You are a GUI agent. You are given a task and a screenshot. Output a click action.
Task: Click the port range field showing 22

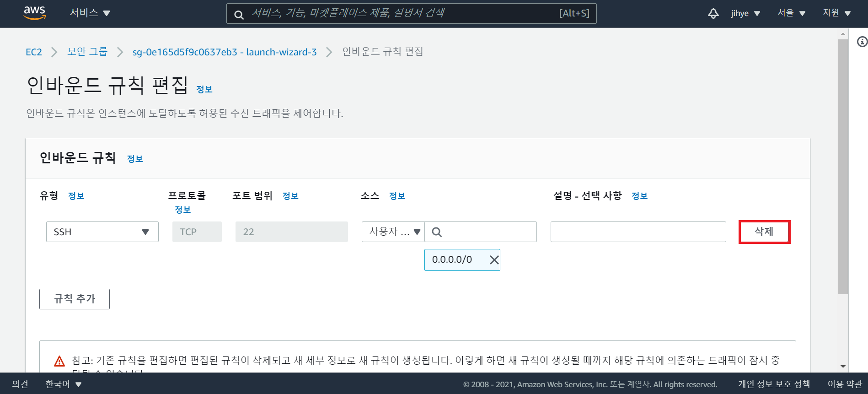[x=292, y=232]
